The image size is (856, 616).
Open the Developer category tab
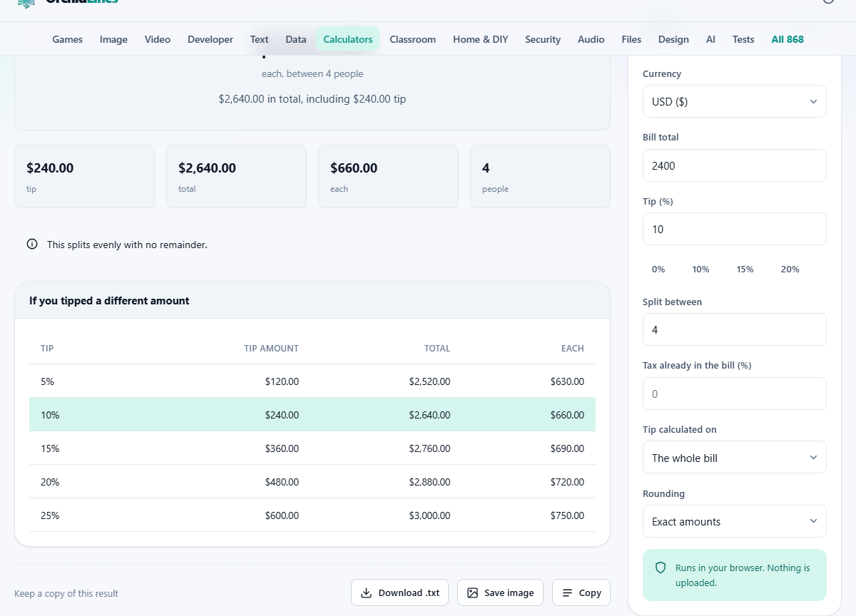tap(210, 39)
